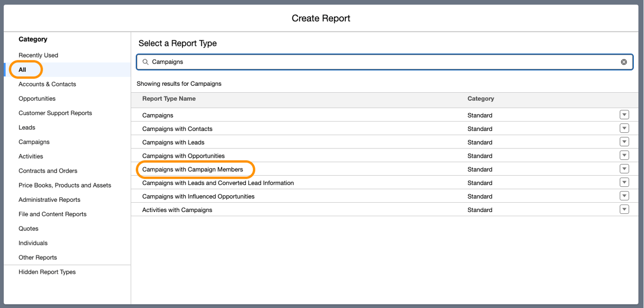Open the dropdown for Campaigns with Campaign Members

624,168
